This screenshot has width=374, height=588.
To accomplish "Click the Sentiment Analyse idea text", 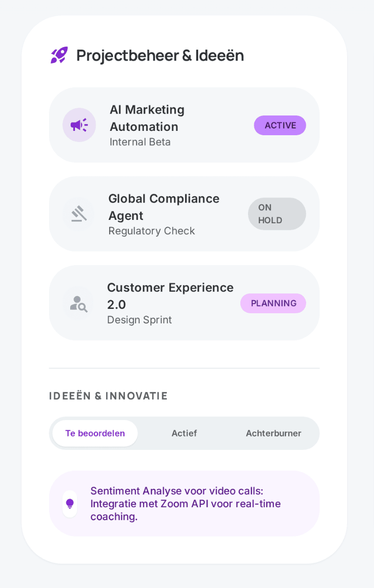I will pos(186,504).
